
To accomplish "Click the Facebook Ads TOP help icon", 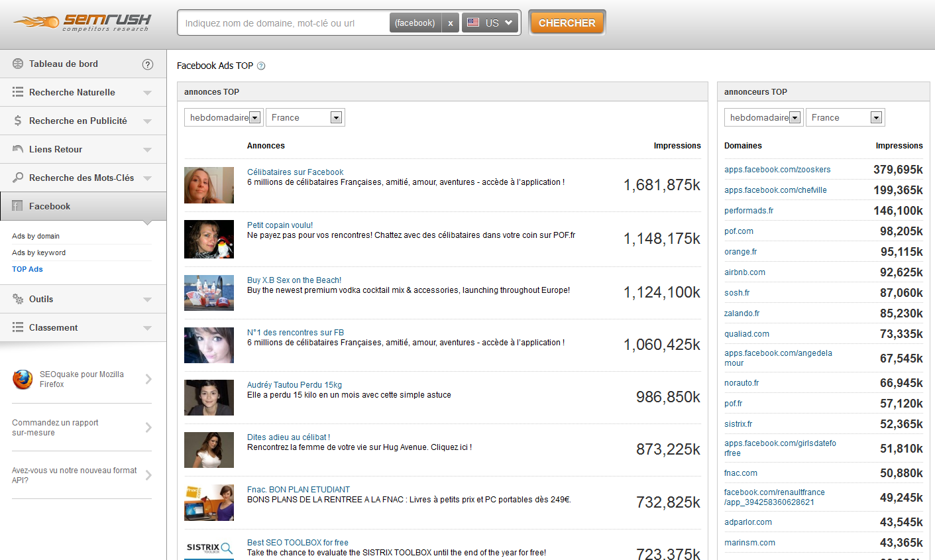I will point(261,66).
